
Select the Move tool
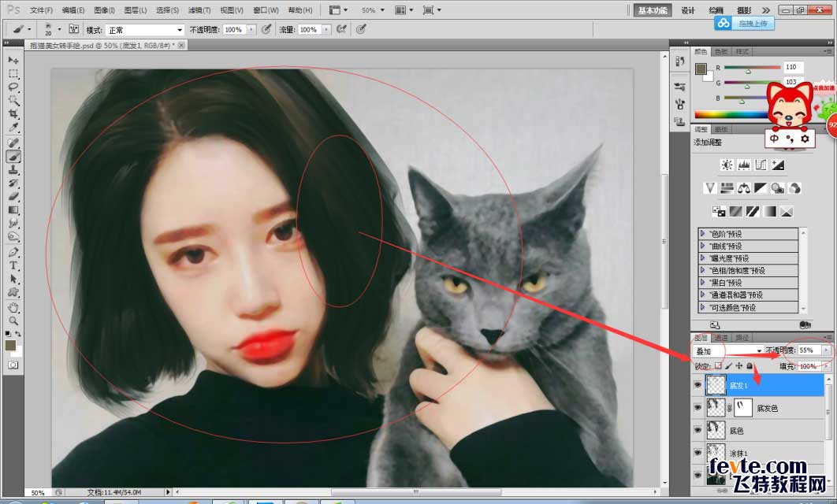point(13,60)
